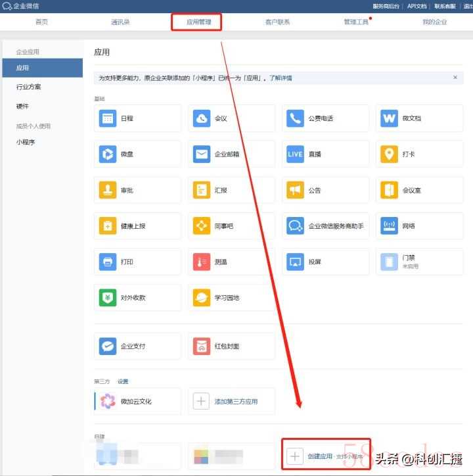Open the 对外收款 payment collection icon

click(107, 297)
